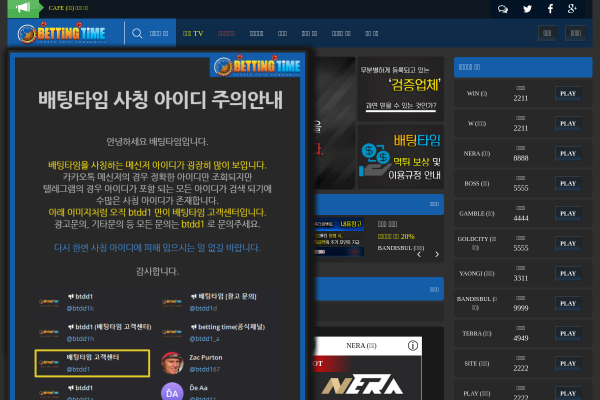
Task: Click PLAY button for BOSS row
Action: pos(568,183)
